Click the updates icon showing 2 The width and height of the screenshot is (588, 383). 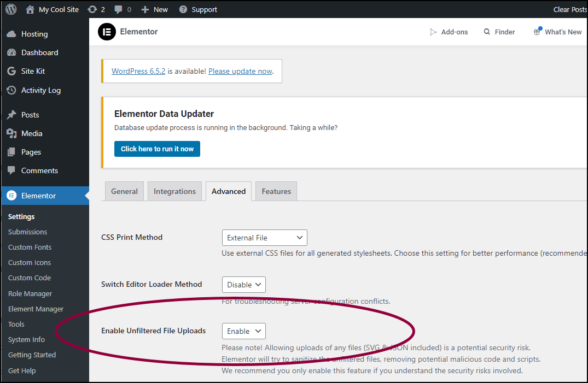[x=92, y=9]
